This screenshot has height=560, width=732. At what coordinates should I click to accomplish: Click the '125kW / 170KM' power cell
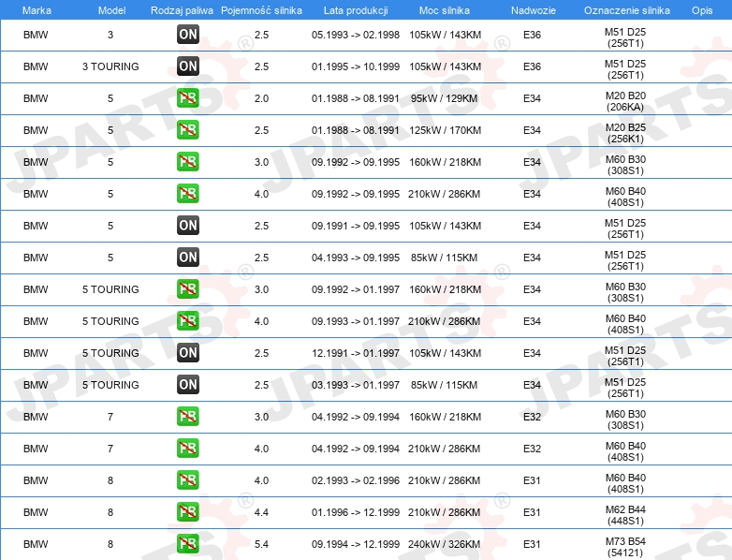(445, 130)
